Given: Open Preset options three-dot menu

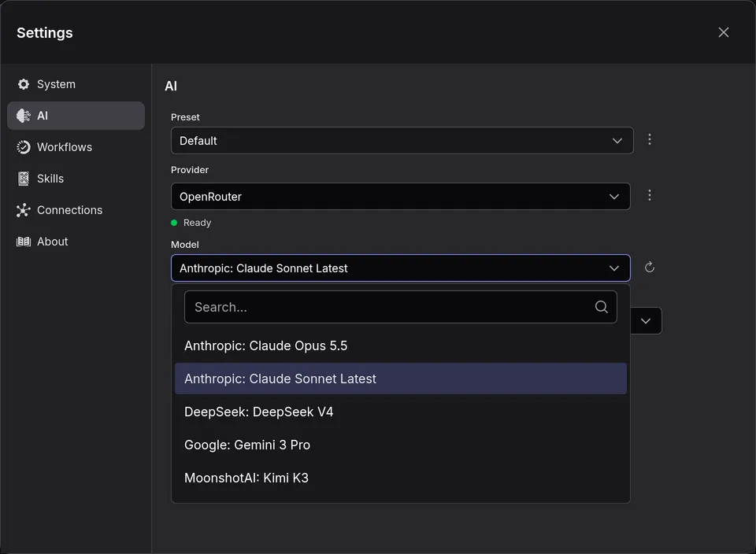Looking at the screenshot, I should click(650, 140).
